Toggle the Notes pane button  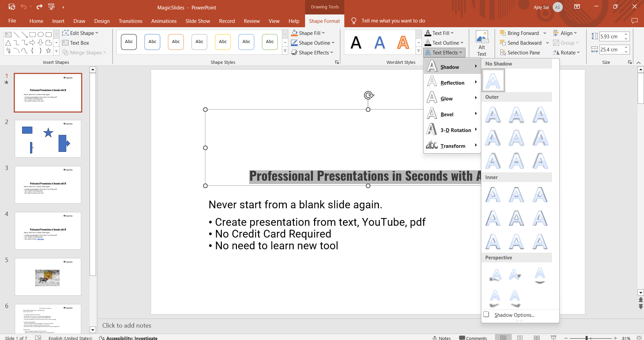(441, 338)
